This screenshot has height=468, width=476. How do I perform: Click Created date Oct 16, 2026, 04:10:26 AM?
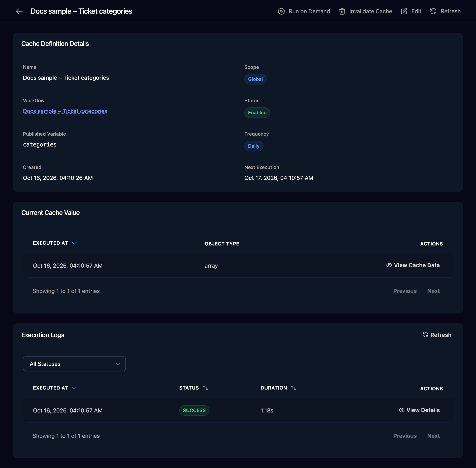(x=58, y=178)
